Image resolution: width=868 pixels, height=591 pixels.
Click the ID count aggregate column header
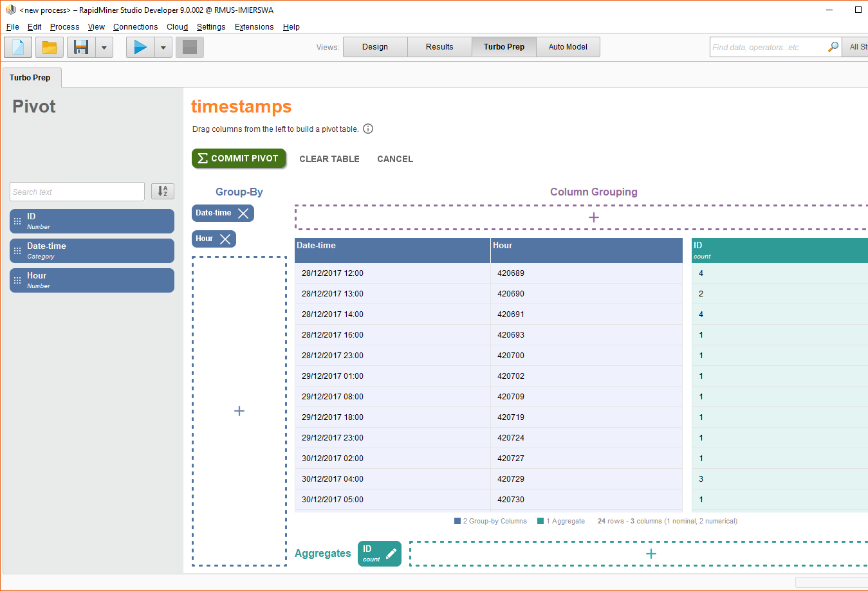point(780,250)
